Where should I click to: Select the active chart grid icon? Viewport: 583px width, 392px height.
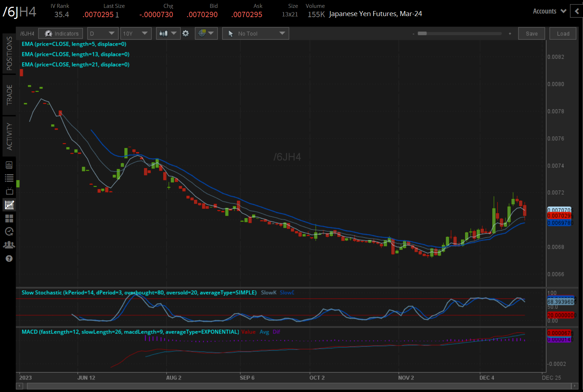[x=9, y=205]
